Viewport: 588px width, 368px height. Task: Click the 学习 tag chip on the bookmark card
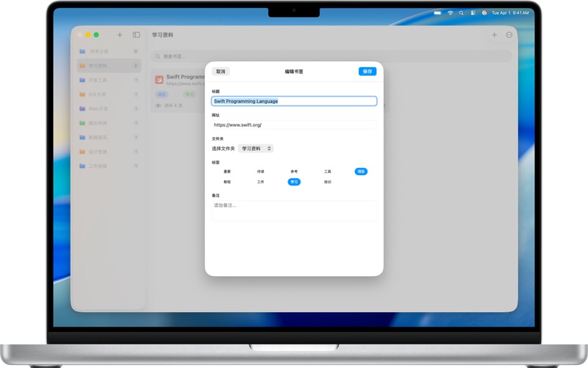click(x=190, y=94)
